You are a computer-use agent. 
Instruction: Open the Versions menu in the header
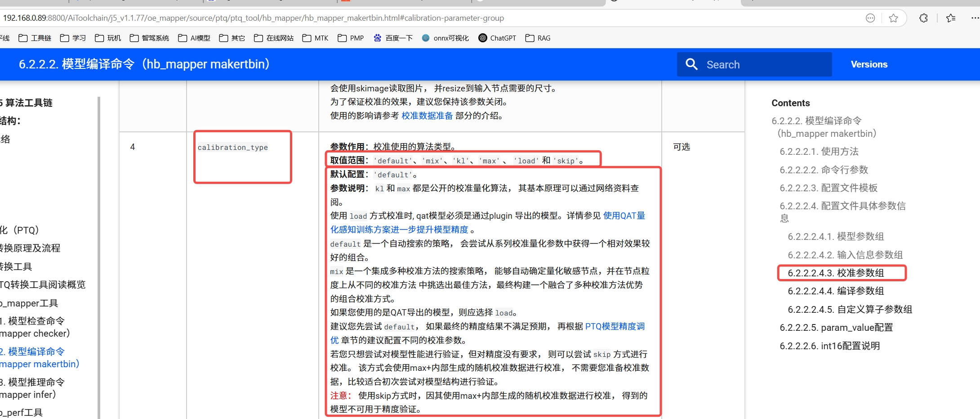(869, 64)
